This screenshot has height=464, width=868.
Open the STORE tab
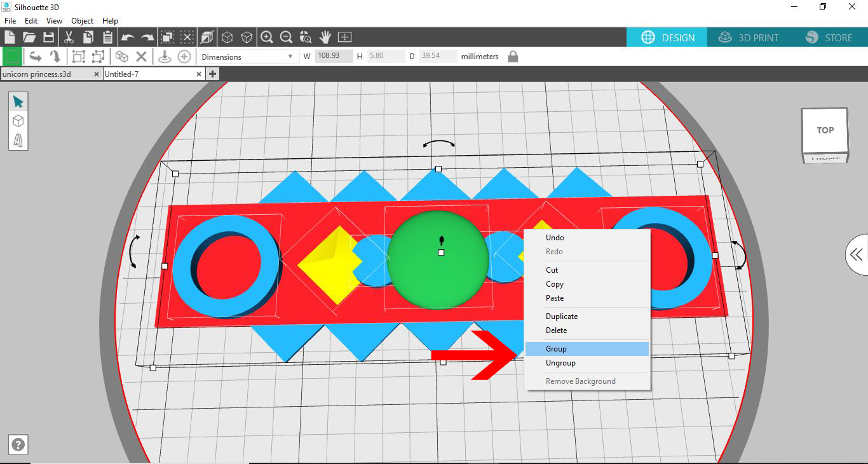[829, 38]
